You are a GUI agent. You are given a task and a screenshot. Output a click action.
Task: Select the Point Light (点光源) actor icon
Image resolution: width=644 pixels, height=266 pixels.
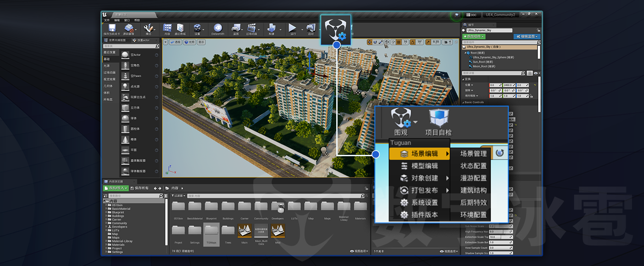pyautogui.click(x=125, y=86)
